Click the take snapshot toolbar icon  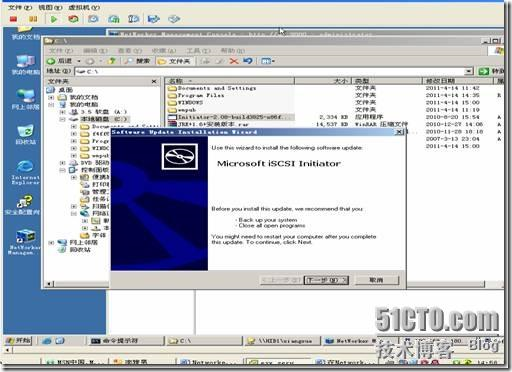pos(93,19)
